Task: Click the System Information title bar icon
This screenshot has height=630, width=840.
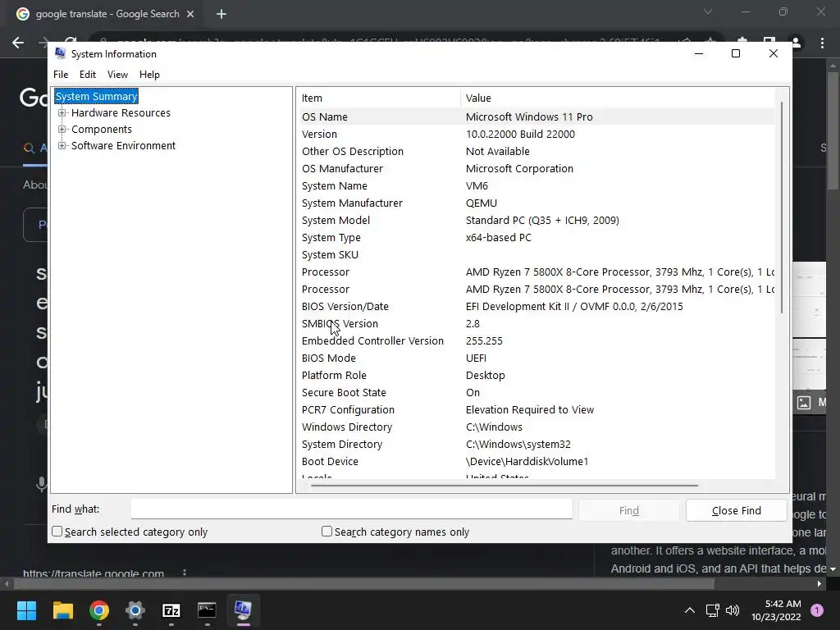Action: point(61,53)
